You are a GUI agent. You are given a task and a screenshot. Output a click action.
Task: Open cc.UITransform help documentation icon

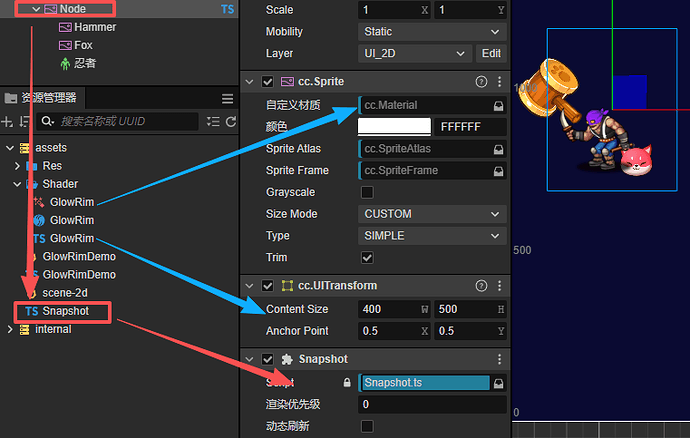[x=481, y=286]
